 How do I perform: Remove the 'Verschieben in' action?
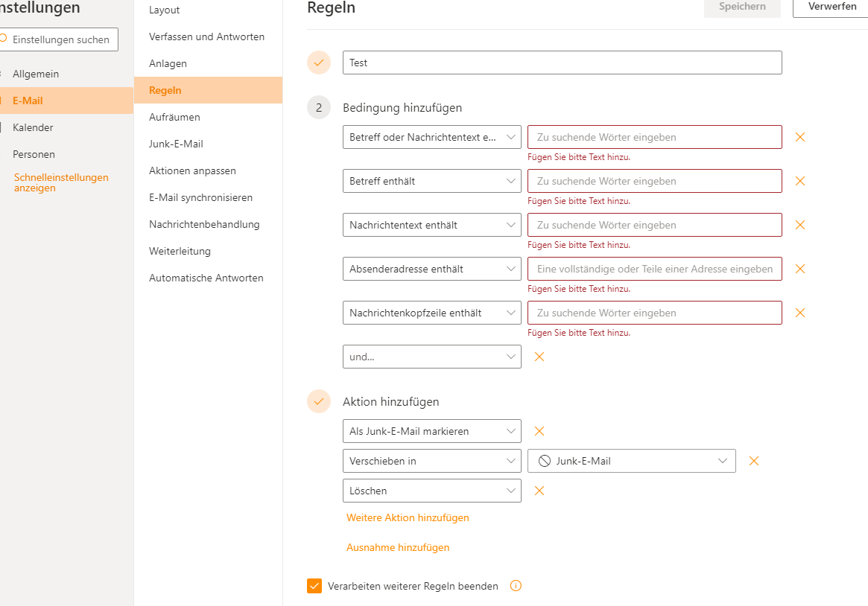point(753,461)
